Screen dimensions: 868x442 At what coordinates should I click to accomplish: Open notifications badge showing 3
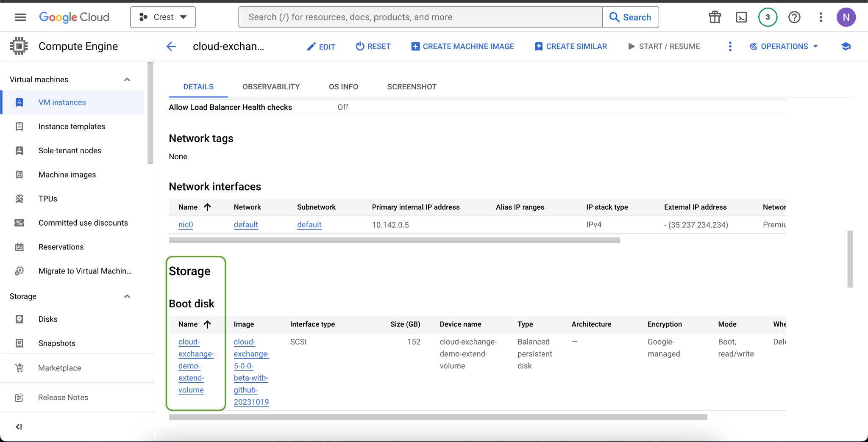click(768, 17)
